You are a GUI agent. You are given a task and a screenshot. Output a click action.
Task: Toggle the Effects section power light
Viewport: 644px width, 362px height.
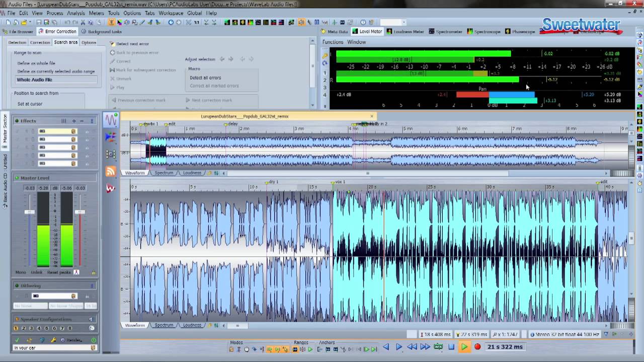click(17, 121)
